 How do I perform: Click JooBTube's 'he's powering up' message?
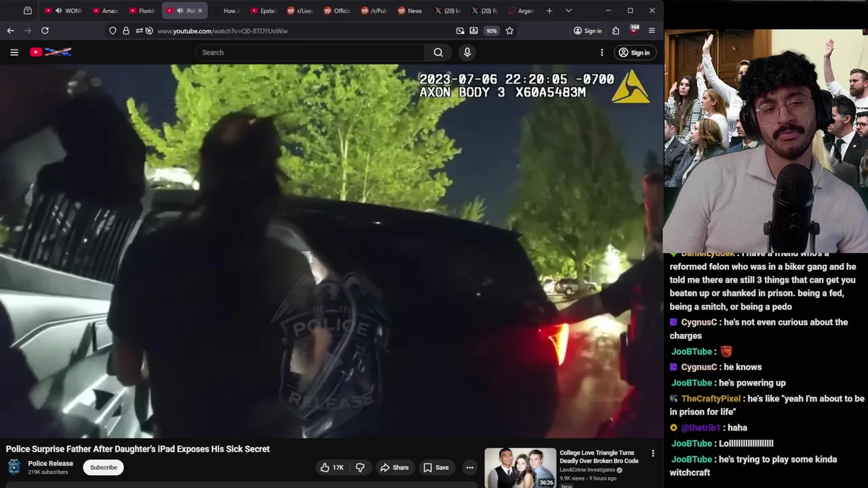click(752, 383)
